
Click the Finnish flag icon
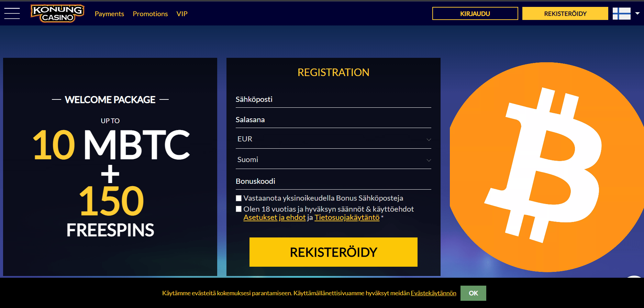[621, 13]
